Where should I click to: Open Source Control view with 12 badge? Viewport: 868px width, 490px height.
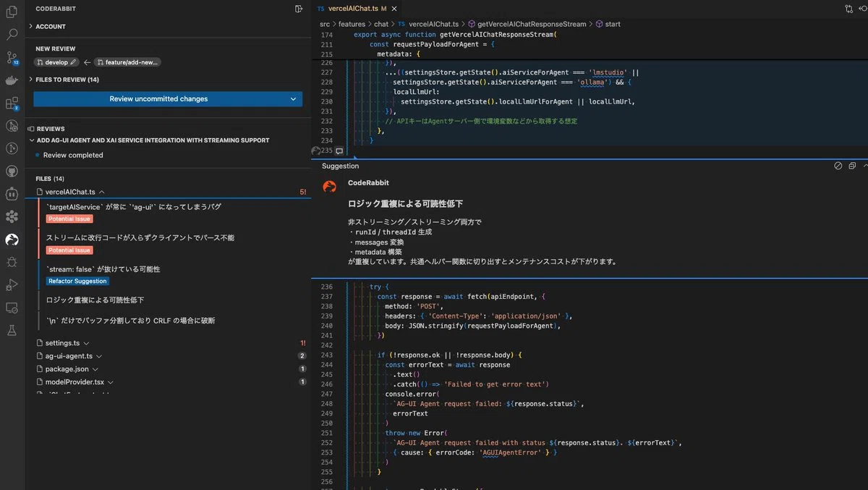pyautogui.click(x=12, y=57)
